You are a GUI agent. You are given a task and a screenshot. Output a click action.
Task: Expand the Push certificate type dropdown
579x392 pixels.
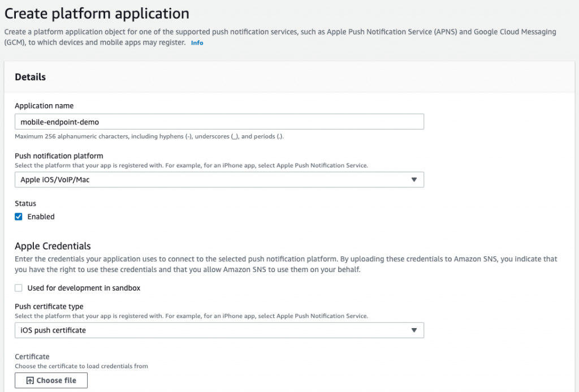pyautogui.click(x=219, y=330)
